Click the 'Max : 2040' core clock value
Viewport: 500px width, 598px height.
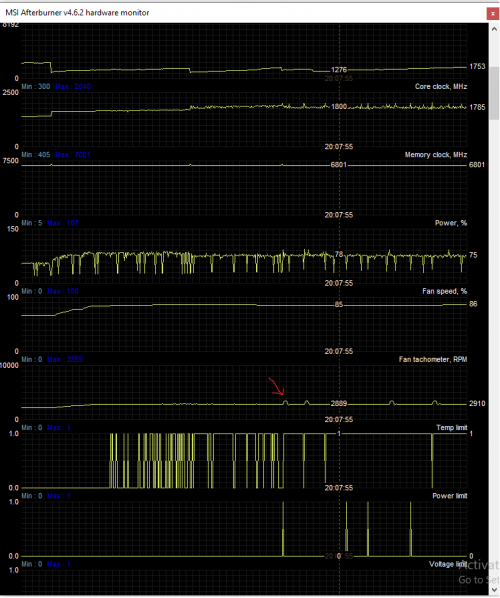pyautogui.click(x=72, y=87)
